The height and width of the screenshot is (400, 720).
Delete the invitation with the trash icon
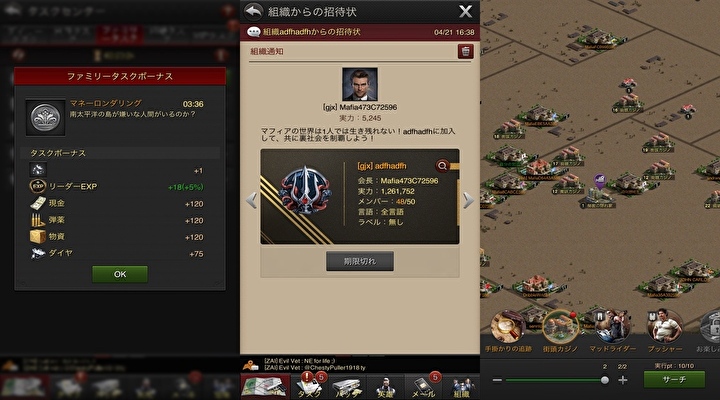point(465,51)
